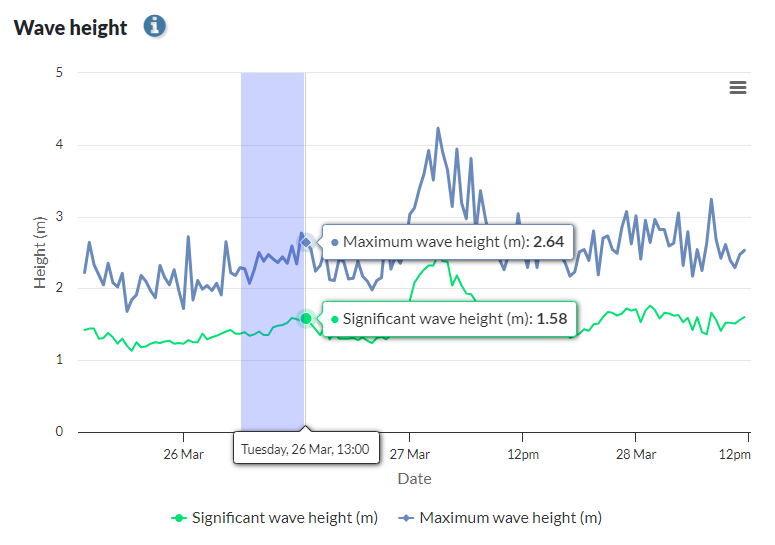The width and height of the screenshot is (775, 545).
Task: Click the green legend marker dot
Action: pyautogui.click(x=179, y=517)
